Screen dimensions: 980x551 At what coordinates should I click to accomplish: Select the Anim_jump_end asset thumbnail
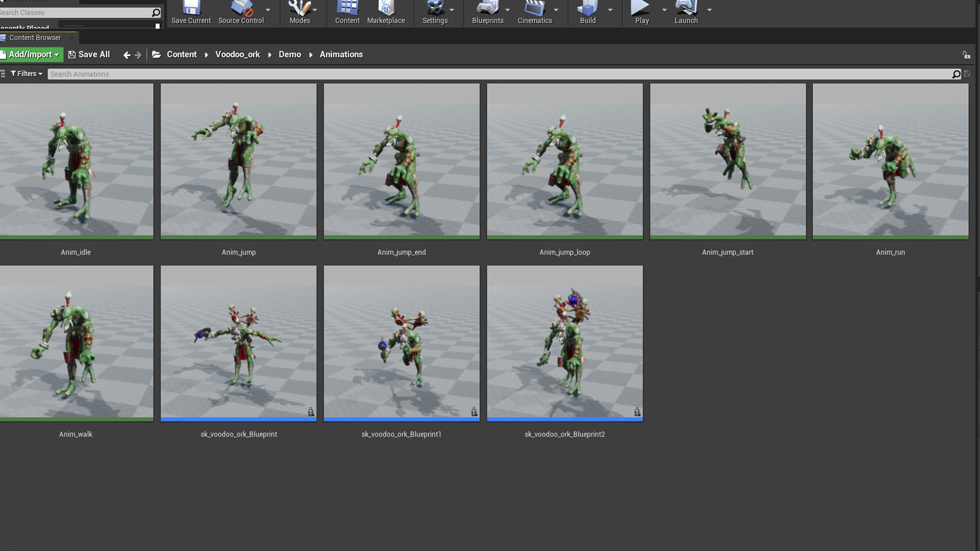pos(402,161)
